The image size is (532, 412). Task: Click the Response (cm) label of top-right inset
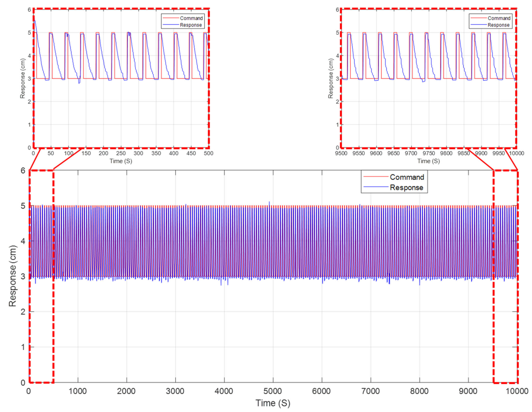(x=331, y=78)
